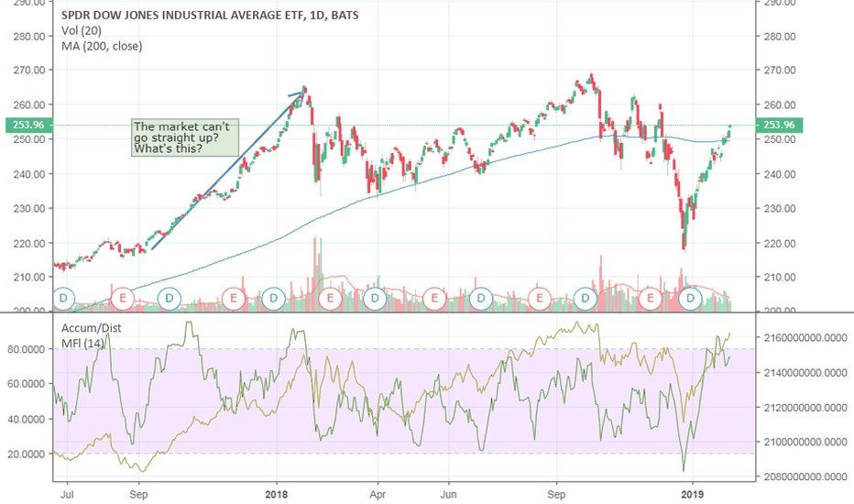Screen dimensions: 854x504
Task: Click 280.00 on the left price axis
Action: click(29, 37)
